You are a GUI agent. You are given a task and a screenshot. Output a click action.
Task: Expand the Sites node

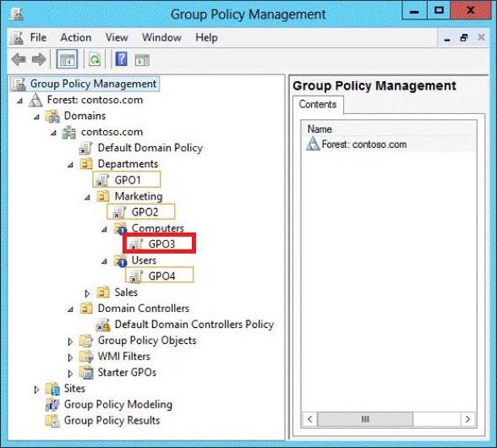[x=37, y=389]
